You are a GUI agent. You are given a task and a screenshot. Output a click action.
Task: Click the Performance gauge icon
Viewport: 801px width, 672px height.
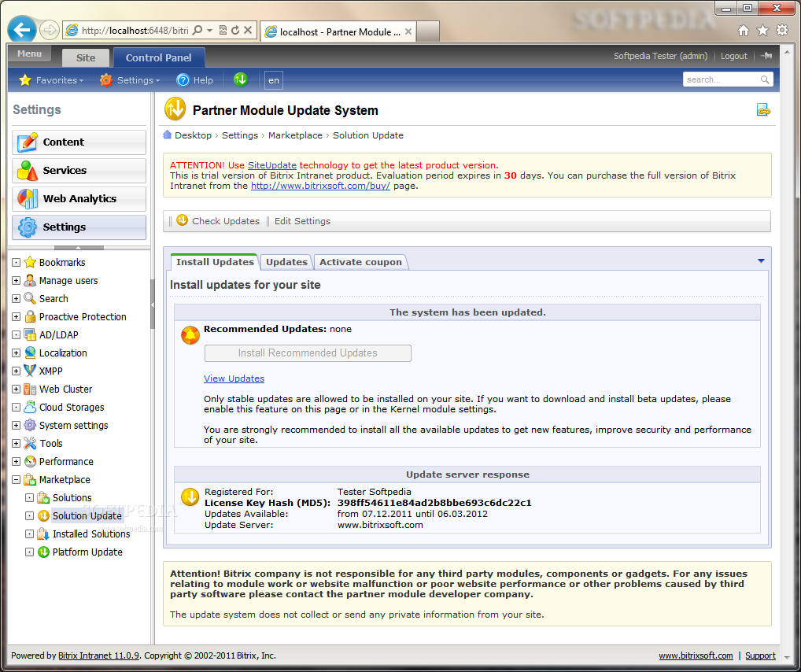30,461
